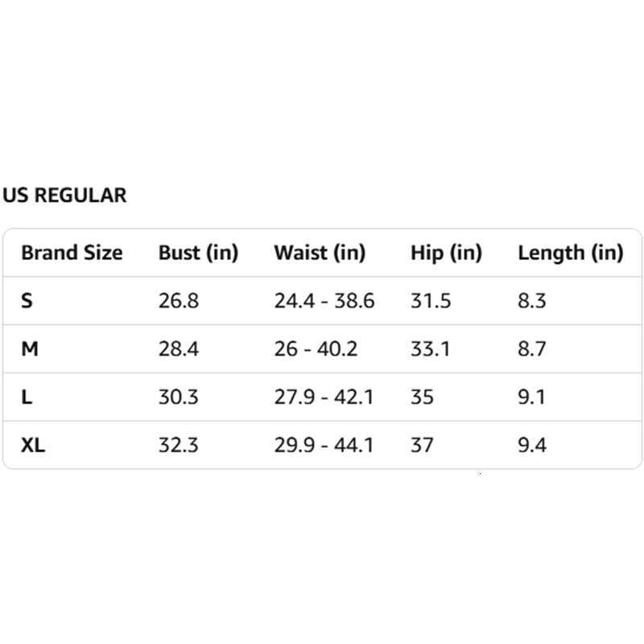This screenshot has height=644, width=644.
Task: Select the Hip (in) column header
Action: (x=446, y=253)
